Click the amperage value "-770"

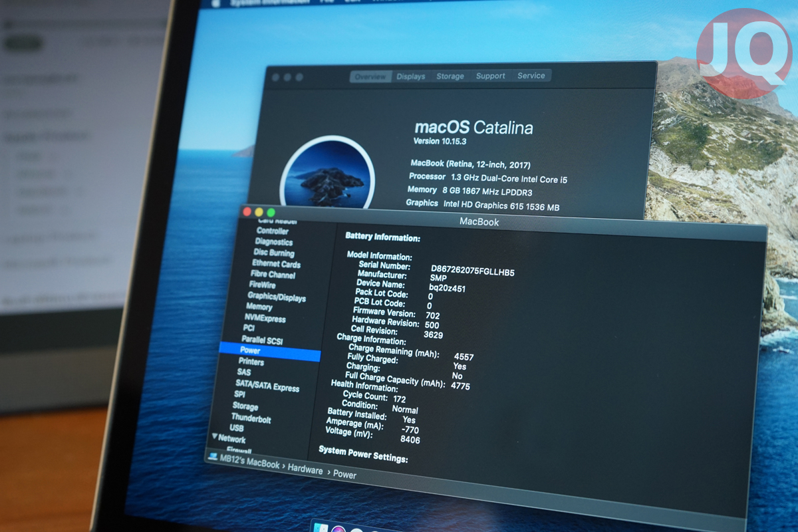(411, 430)
